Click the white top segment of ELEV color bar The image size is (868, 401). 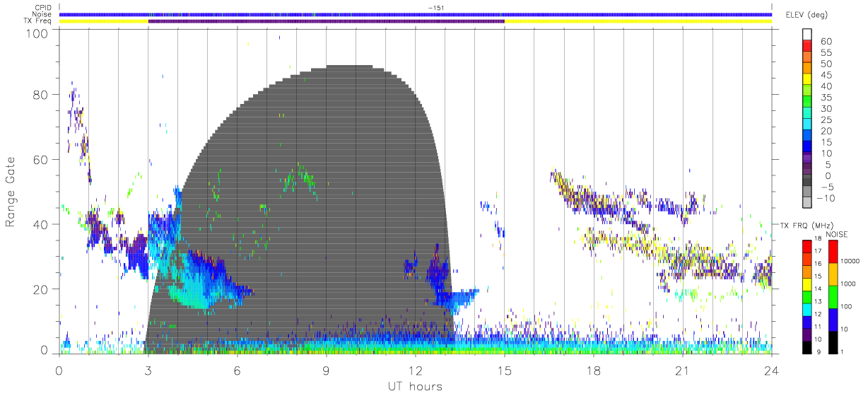click(807, 35)
